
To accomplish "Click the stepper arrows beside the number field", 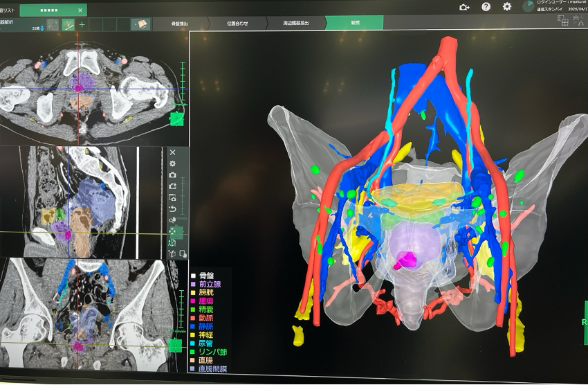I will (x=43, y=28).
